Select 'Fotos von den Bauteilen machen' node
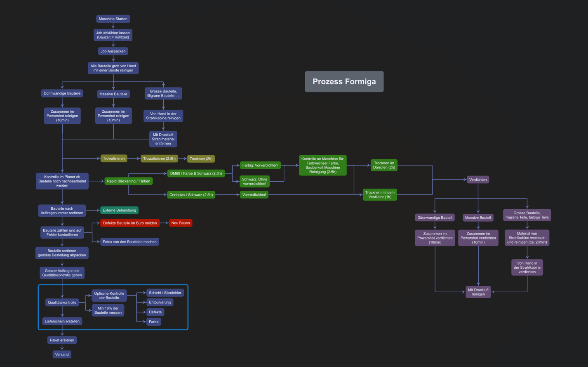Screen dimensions: 588x367 tap(129, 242)
